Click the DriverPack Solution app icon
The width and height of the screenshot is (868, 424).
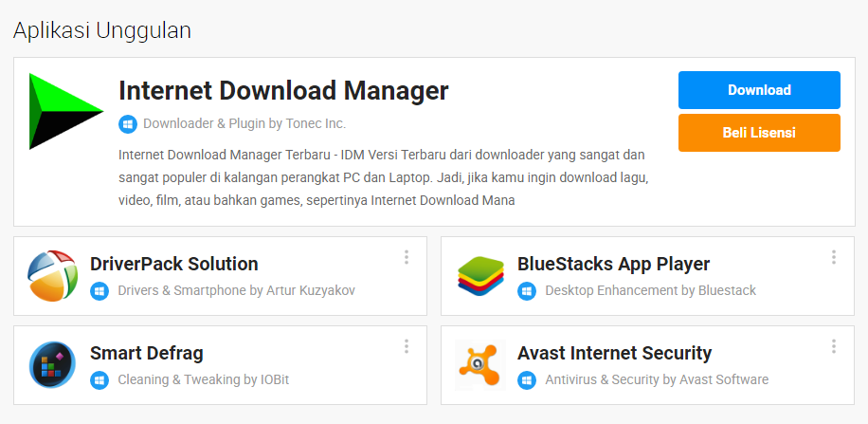point(52,275)
